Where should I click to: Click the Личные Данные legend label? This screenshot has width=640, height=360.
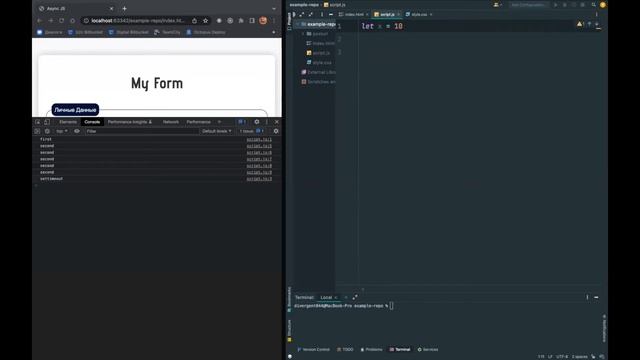pos(75,110)
